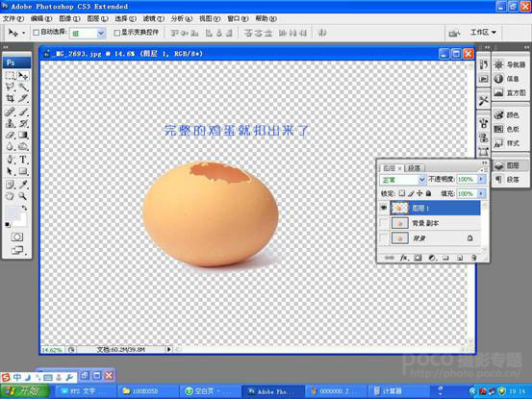Select the Rectangle shape tool
Viewport: 532px width, 399px height.
[23, 171]
